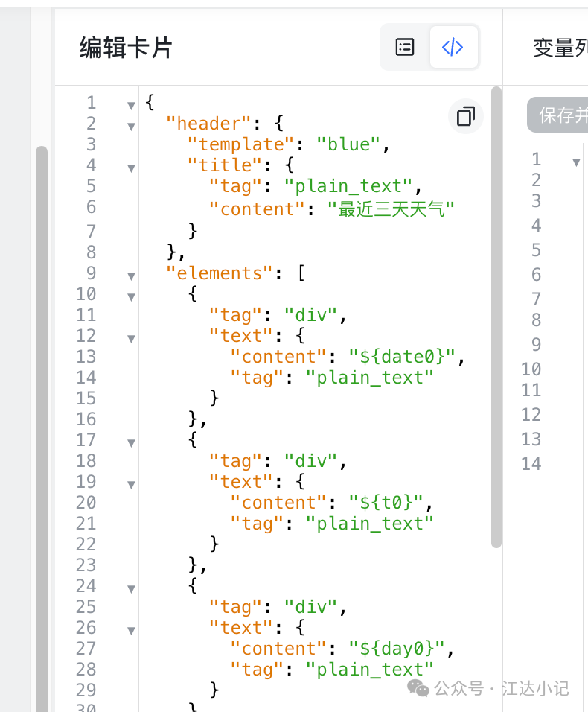The width and height of the screenshot is (588, 712).
Task: Fold the "text" block at line 26
Action: coord(131,631)
